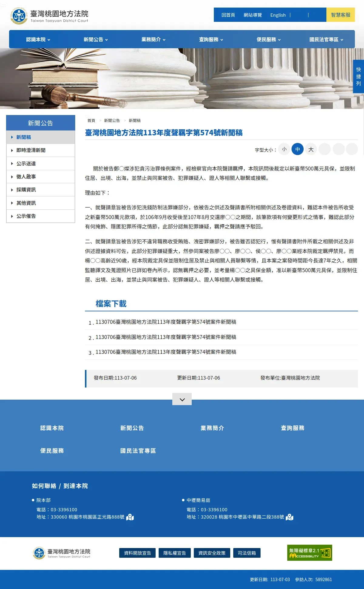364x589 pixels.
Task: Expand the 新聞公告 dropdown menu
Action: [x=96, y=39]
